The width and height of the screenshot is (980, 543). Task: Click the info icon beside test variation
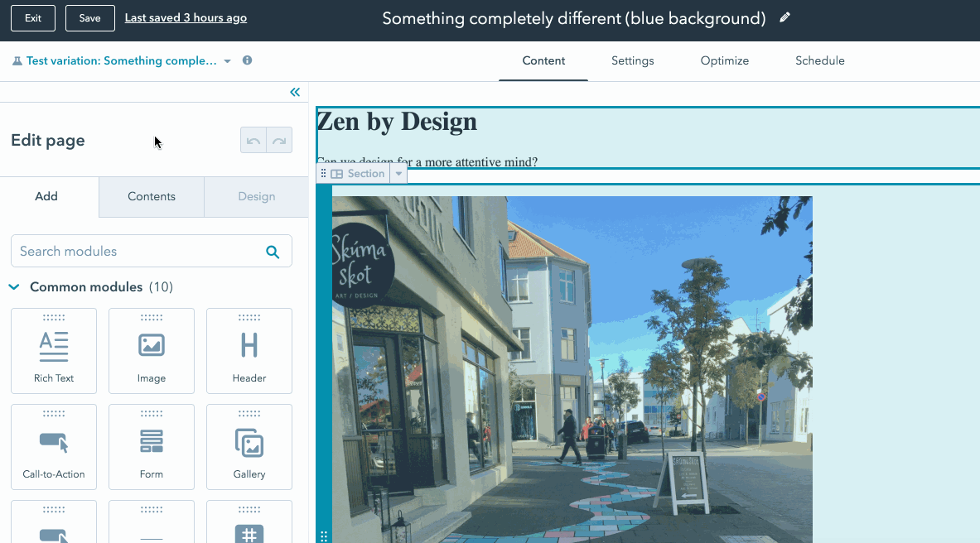click(x=248, y=60)
